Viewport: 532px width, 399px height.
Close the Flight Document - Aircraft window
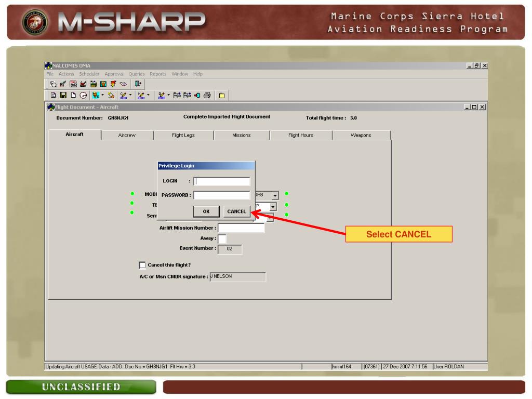pyautogui.click(x=482, y=107)
